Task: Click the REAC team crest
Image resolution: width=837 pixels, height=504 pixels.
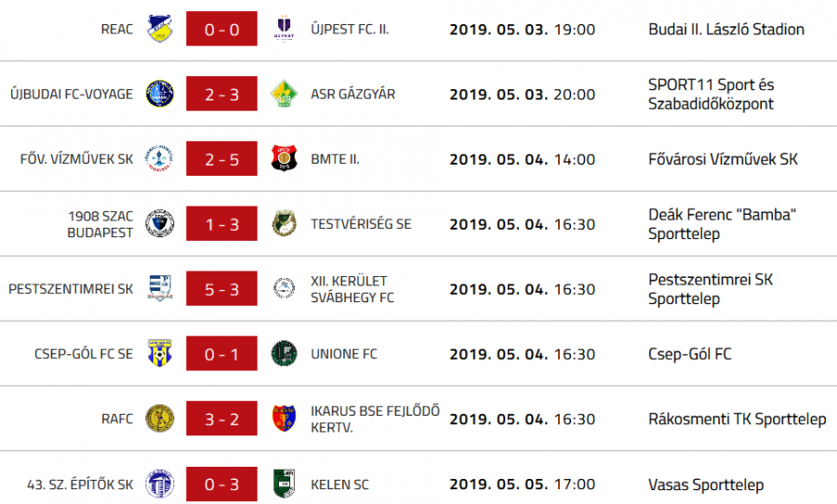Action: point(160,29)
